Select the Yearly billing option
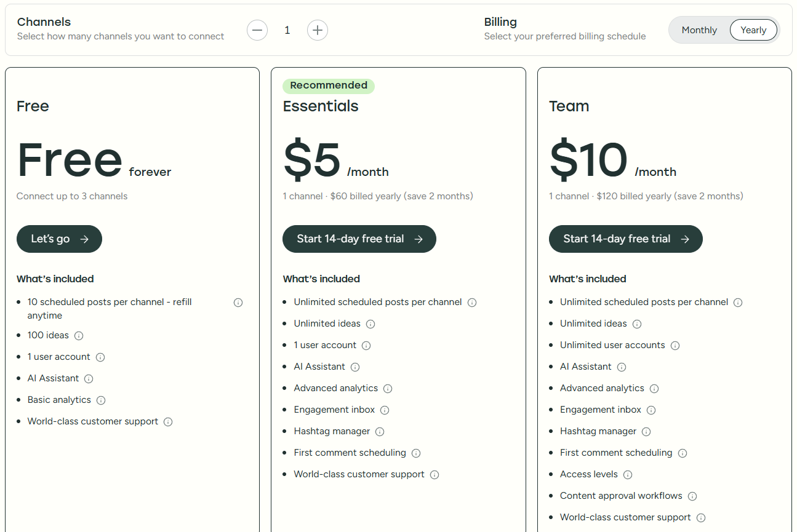The height and width of the screenshot is (532, 797). pos(753,30)
